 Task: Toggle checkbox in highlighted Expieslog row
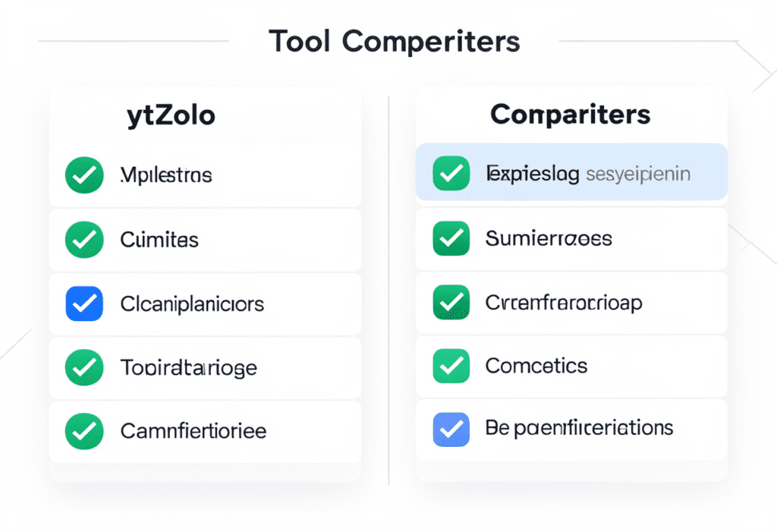[451, 174]
